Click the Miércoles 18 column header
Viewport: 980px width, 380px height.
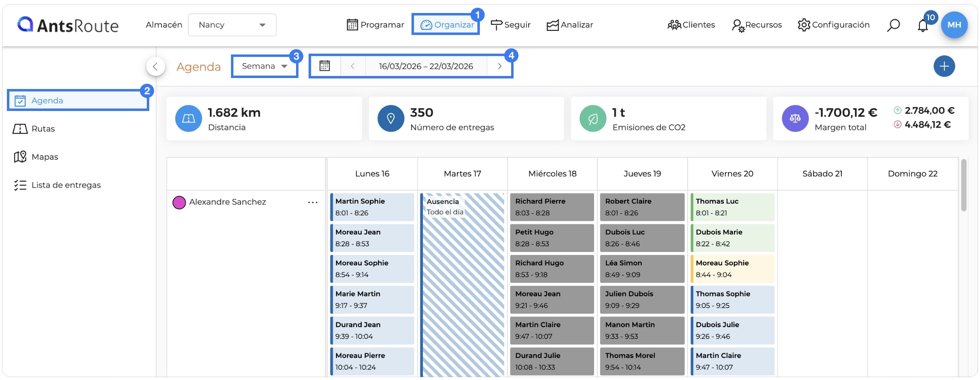tap(552, 174)
